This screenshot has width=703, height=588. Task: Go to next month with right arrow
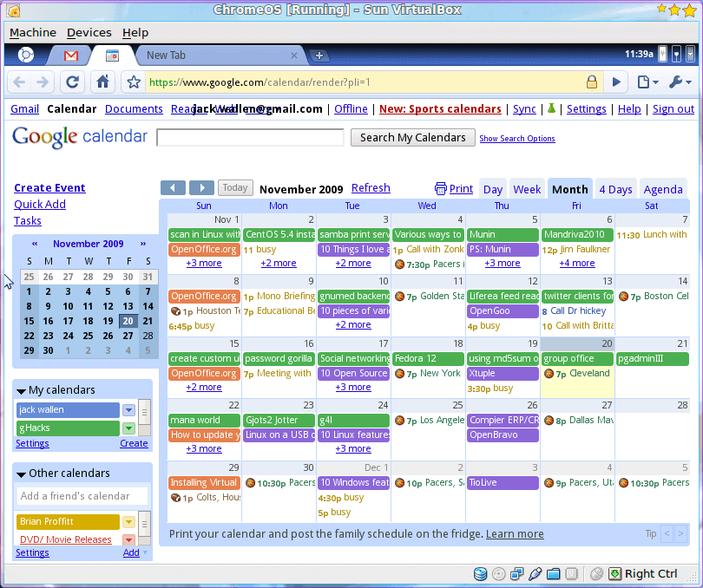click(201, 187)
